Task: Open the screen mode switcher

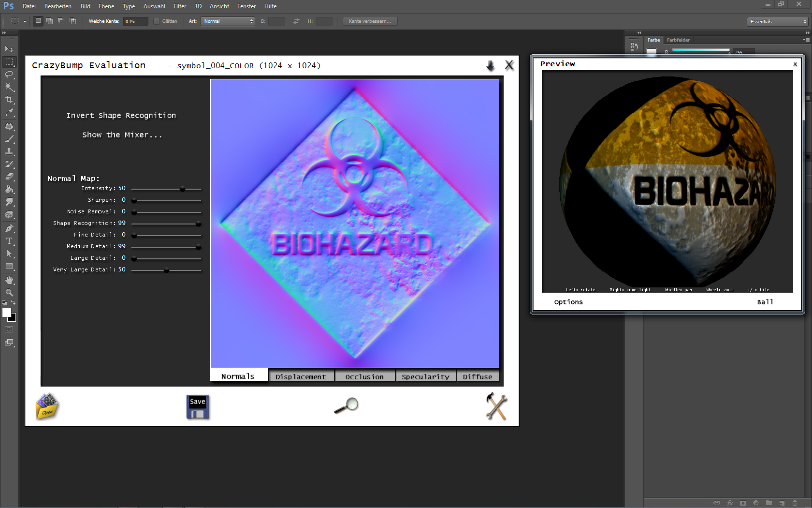Action: coord(9,343)
